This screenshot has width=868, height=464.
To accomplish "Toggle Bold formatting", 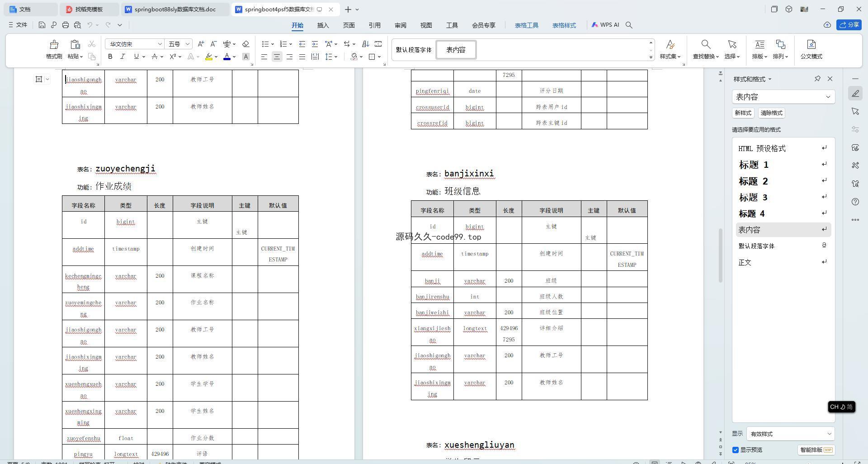I will (x=110, y=57).
